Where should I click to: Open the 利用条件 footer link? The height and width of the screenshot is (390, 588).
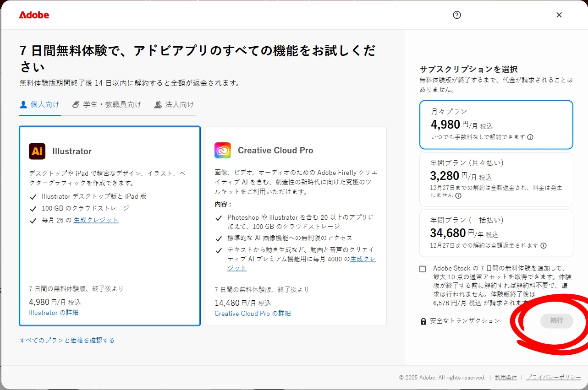coord(506,377)
